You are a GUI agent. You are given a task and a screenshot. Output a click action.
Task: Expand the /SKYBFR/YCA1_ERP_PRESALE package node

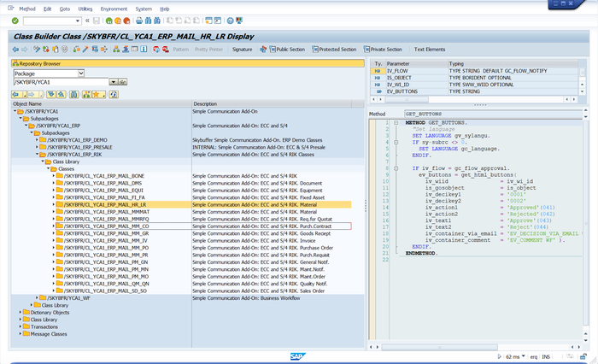tap(37, 147)
